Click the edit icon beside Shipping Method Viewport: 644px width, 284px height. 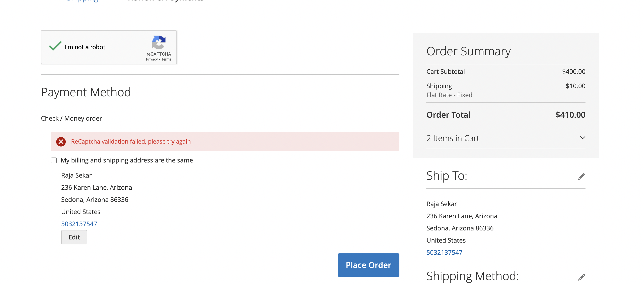(581, 277)
